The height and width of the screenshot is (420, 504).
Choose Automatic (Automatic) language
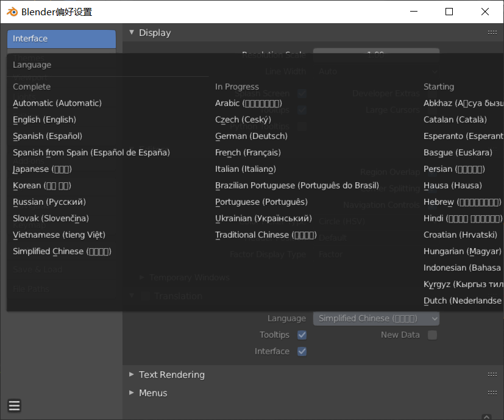[57, 103]
